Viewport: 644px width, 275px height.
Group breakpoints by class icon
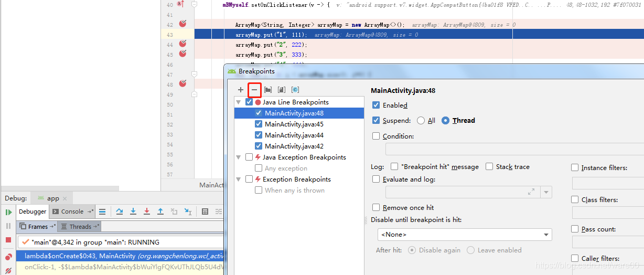click(x=295, y=90)
